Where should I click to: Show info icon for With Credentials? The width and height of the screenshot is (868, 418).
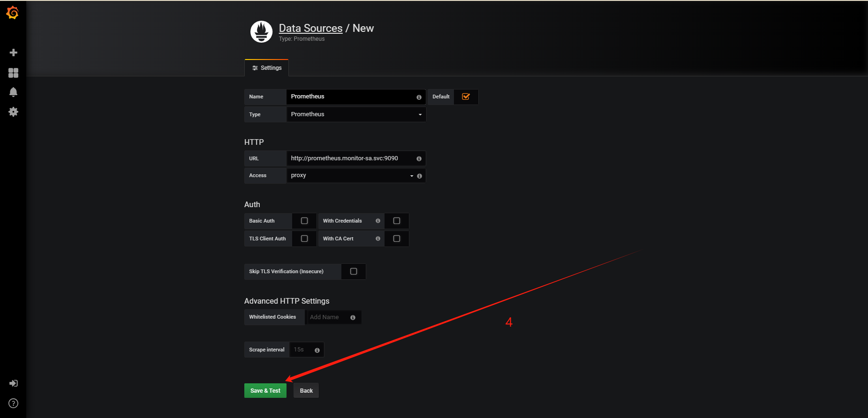click(378, 221)
